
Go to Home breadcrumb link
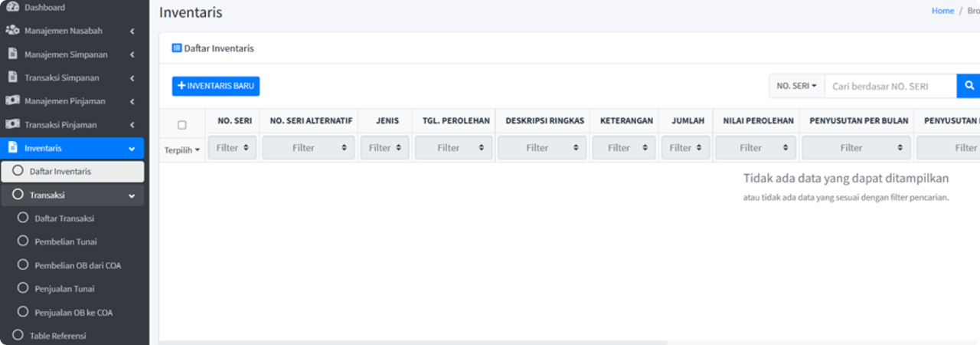tap(942, 11)
